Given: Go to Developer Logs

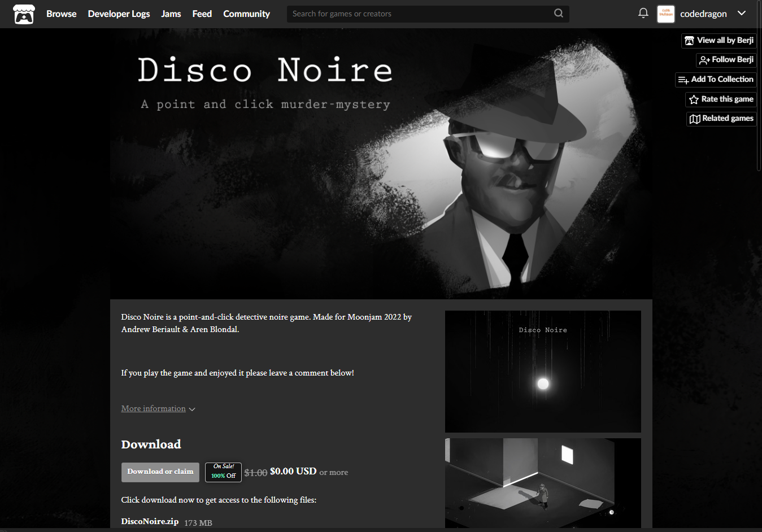Looking at the screenshot, I should [x=119, y=14].
